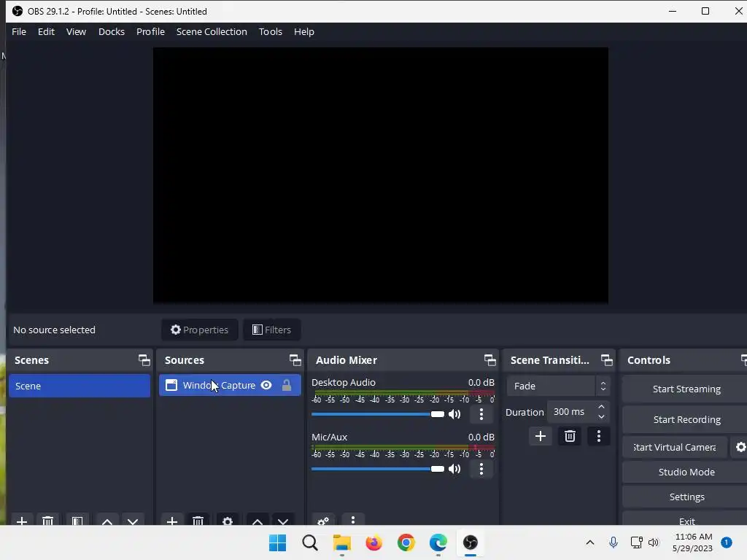Click Start Recording button
Screen dimensions: 747x560
pyautogui.click(x=686, y=419)
